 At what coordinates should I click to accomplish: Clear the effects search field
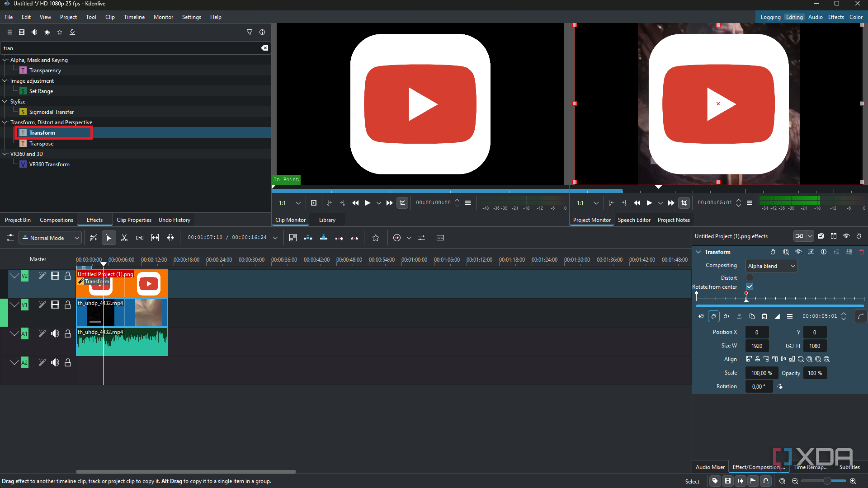coord(265,48)
